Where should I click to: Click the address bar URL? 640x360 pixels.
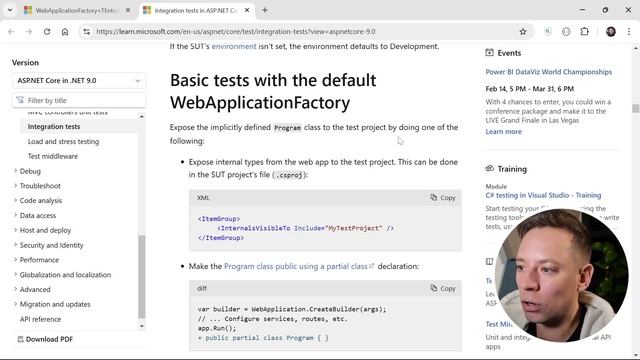[x=236, y=31]
